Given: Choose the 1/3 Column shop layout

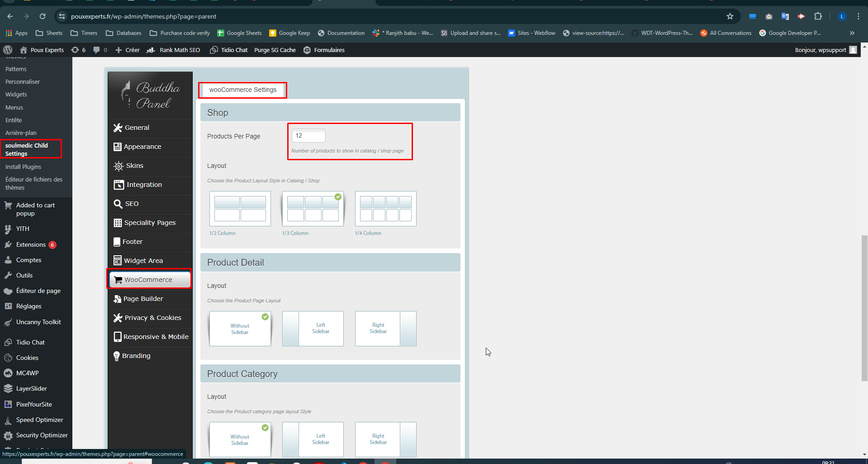Looking at the screenshot, I should (313, 209).
